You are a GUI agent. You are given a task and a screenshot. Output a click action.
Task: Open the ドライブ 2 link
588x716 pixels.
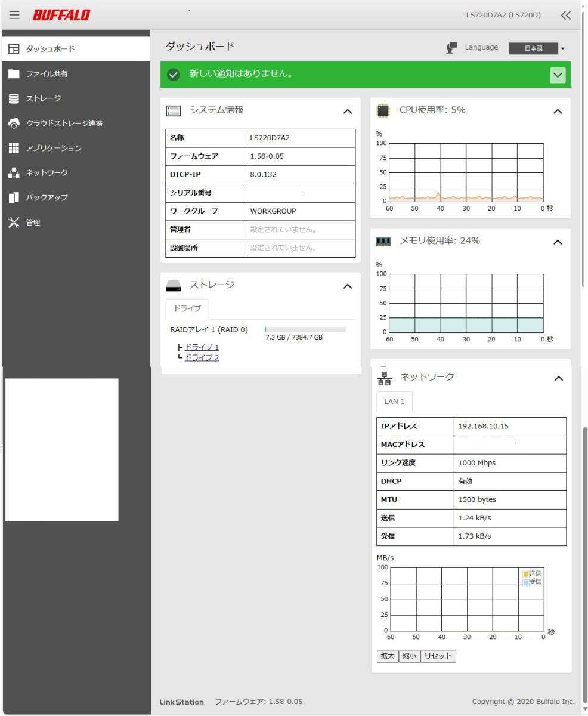pyautogui.click(x=202, y=358)
